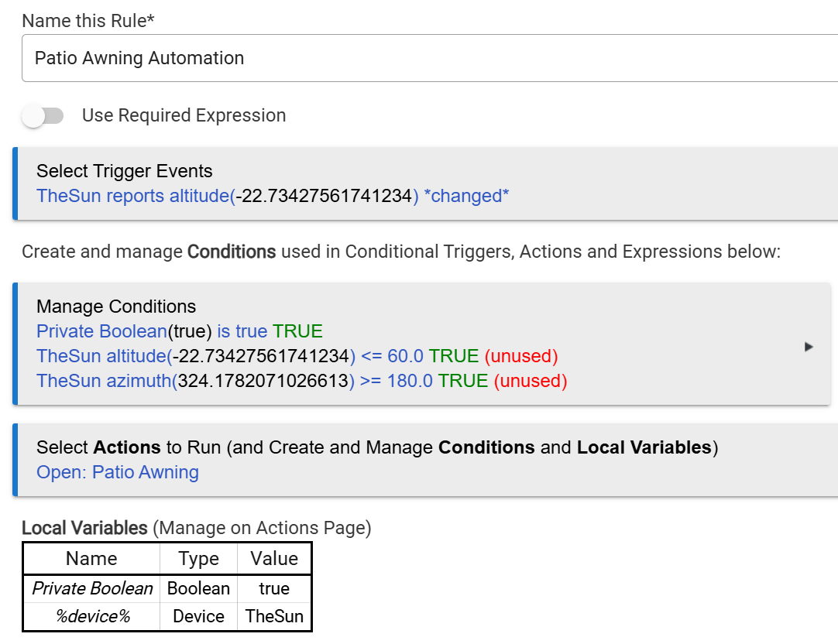Screen dimensions: 838x644
Task: Open the Manage Conditions section header
Action: tap(116, 307)
